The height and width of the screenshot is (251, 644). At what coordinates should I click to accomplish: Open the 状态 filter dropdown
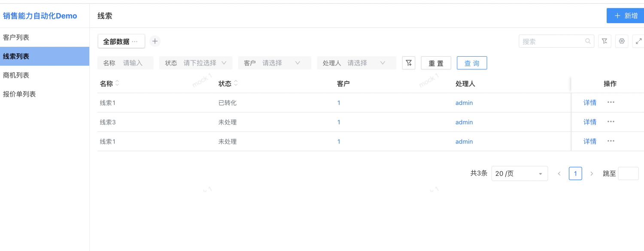(196, 63)
